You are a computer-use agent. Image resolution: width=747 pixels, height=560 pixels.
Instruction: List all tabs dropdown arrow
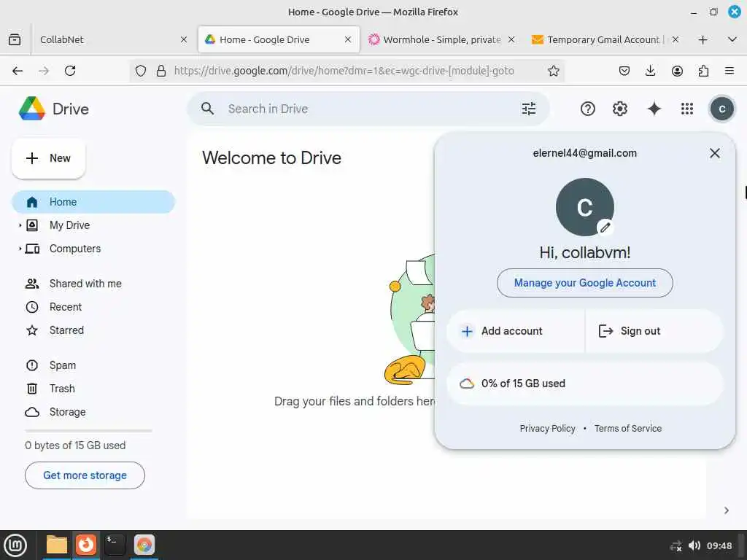[x=732, y=39]
